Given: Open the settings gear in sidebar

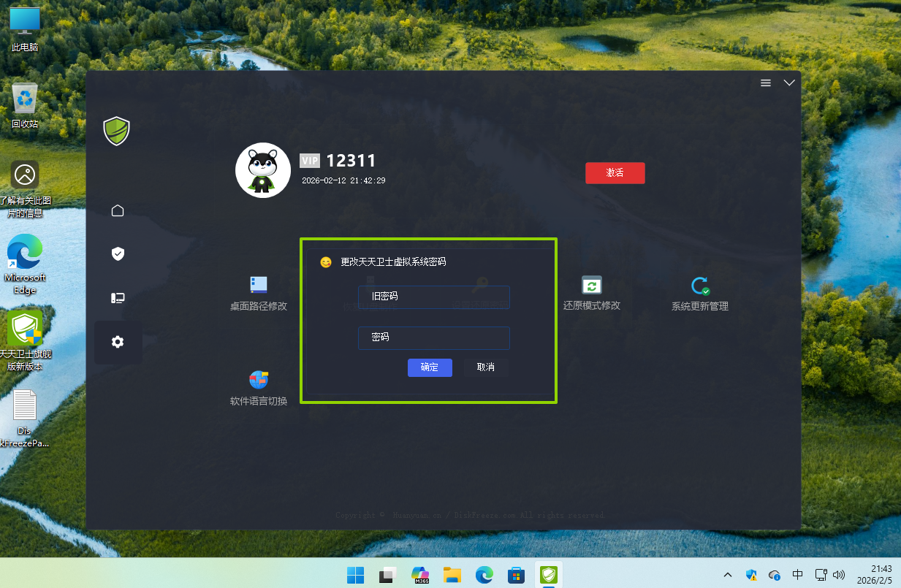Looking at the screenshot, I should point(118,342).
